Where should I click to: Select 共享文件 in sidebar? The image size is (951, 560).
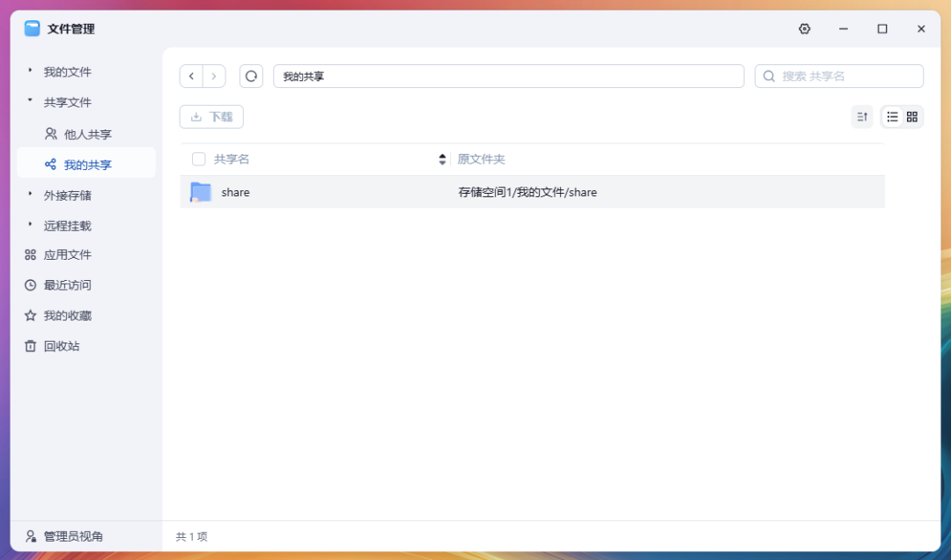pyautogui.click(x=67, y=102)
